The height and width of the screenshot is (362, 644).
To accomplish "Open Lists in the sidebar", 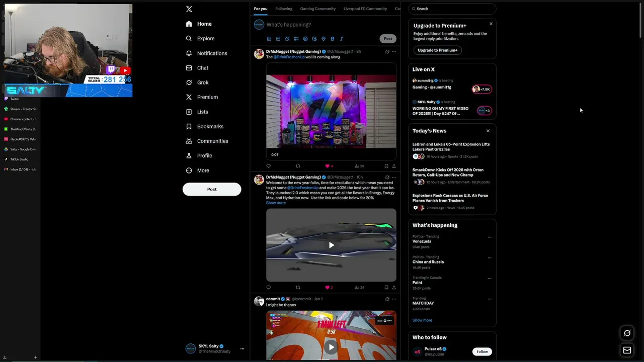I will [197, 112].
